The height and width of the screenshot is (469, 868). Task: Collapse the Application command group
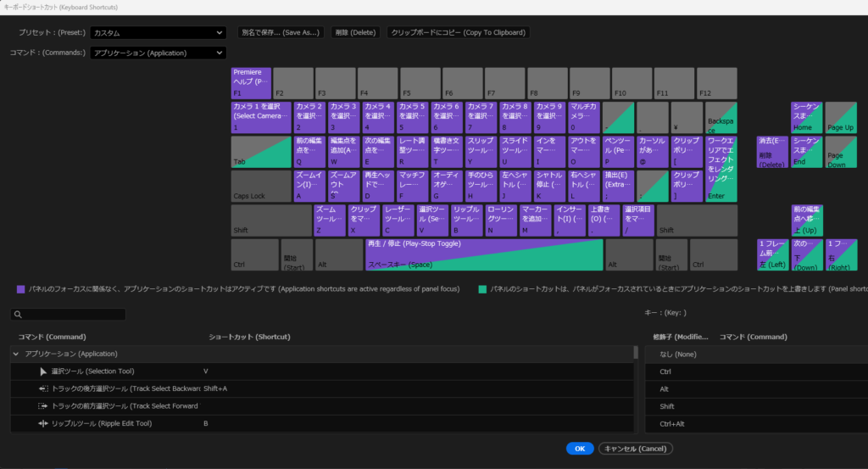[16, 354]
